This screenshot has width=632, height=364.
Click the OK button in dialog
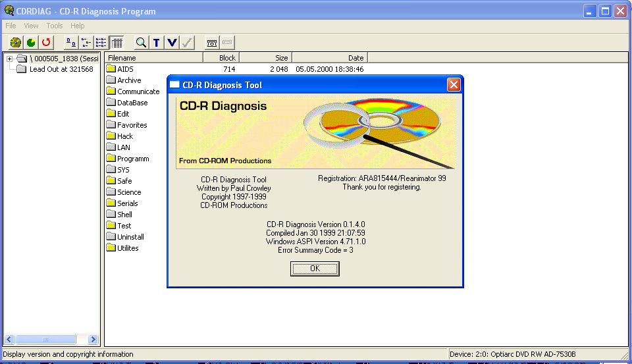click(315, 269)
